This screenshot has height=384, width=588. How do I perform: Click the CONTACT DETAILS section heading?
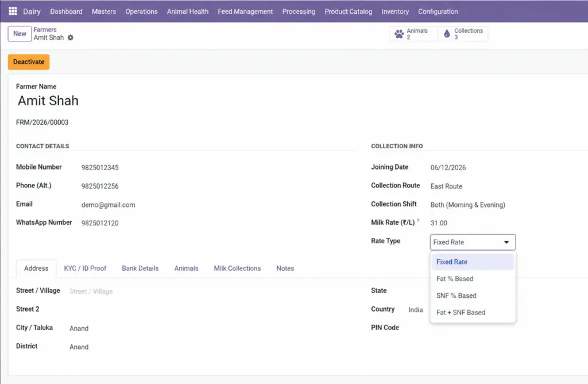click(42, 146)
